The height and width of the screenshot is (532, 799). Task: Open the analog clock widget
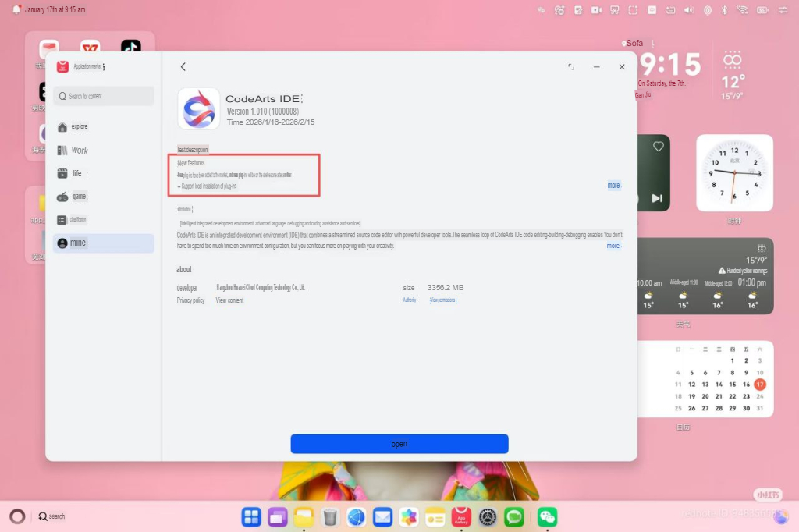point(734,172)
